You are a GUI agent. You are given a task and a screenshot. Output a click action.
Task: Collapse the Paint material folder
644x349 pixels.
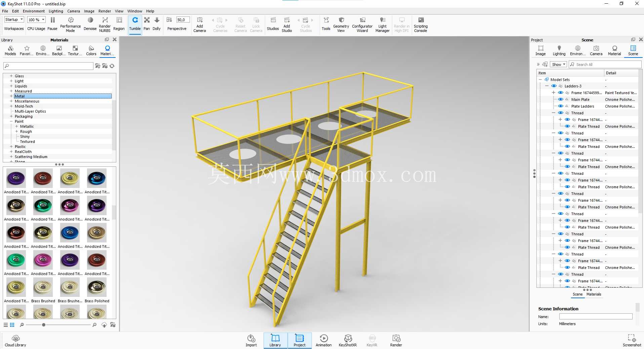pyautogui.click(x=11, y=121)
